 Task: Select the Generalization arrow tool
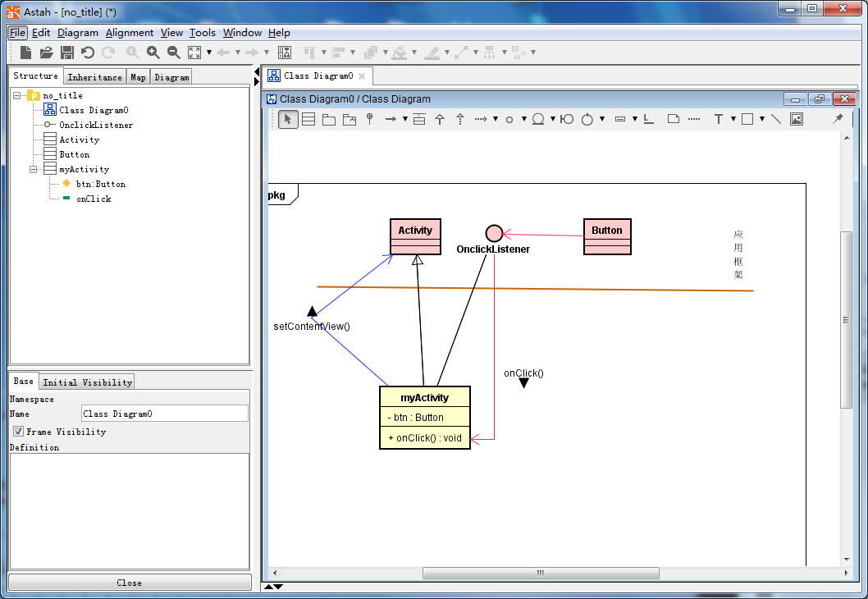click(x=440, y=120)
